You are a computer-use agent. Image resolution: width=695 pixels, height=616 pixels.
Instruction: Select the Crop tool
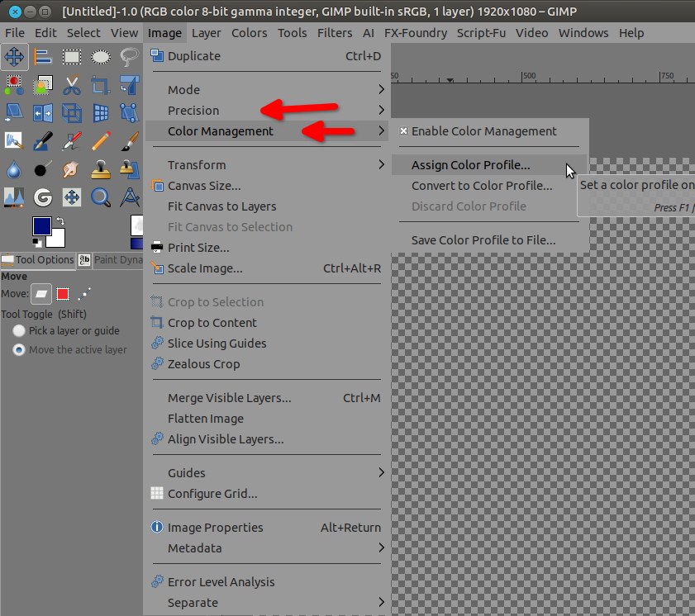point(101,85)
